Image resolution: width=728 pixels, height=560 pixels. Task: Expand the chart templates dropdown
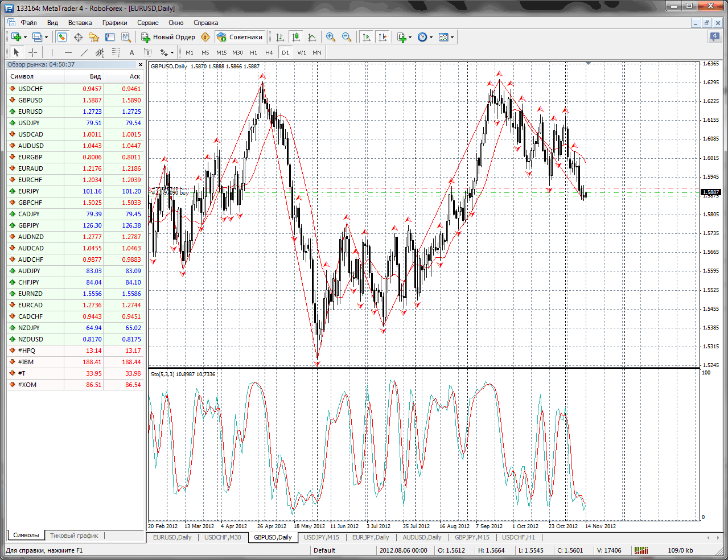point(447,37)
